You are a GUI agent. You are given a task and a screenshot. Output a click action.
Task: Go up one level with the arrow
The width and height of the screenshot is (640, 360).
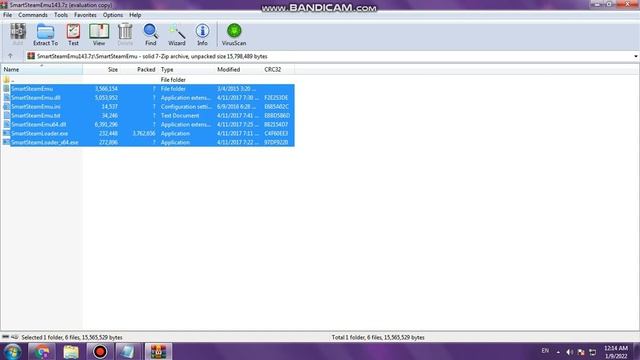click(10, 56)
